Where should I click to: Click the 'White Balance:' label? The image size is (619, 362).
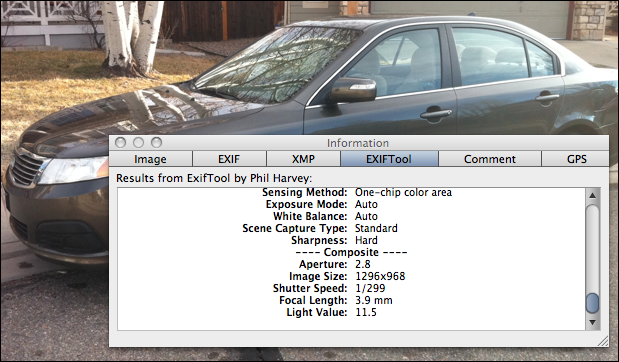coord(310,216)
